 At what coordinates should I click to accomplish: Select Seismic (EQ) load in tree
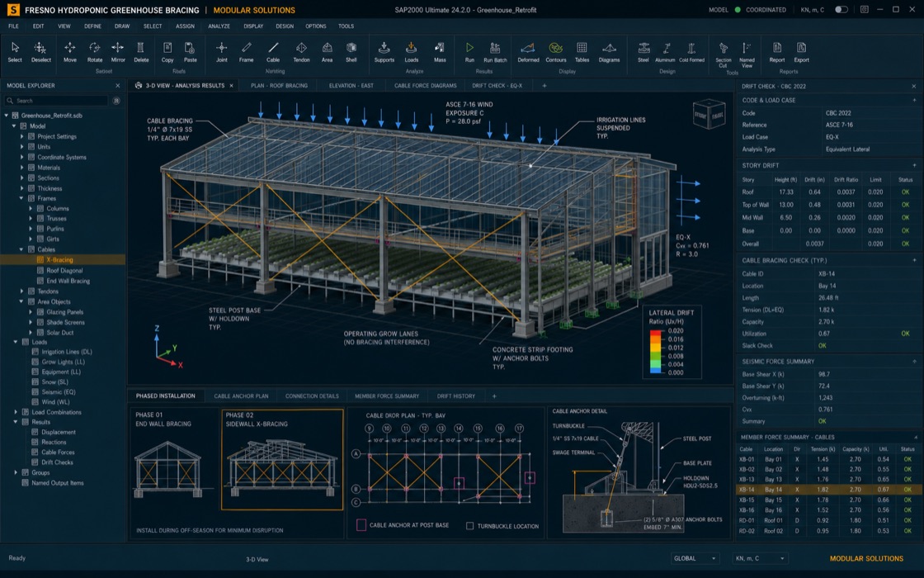click(x=59, y=391)
